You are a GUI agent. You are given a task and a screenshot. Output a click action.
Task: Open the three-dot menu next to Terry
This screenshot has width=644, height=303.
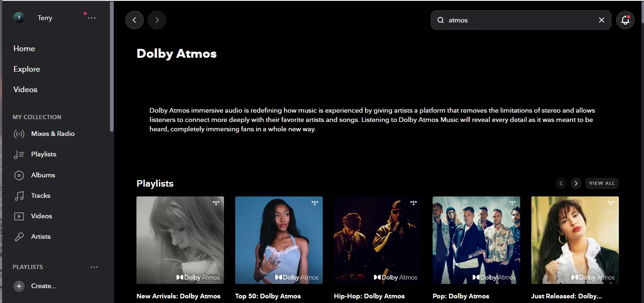[x=92, y=18]
